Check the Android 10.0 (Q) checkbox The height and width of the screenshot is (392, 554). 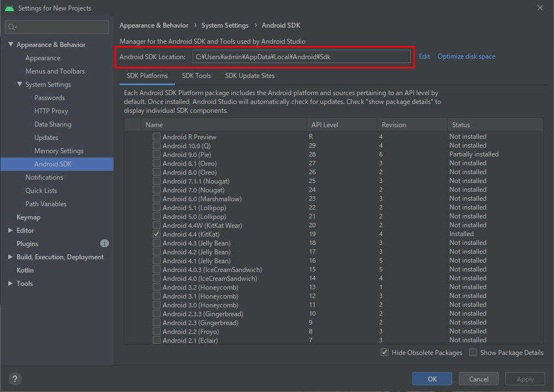pos(157,145)
